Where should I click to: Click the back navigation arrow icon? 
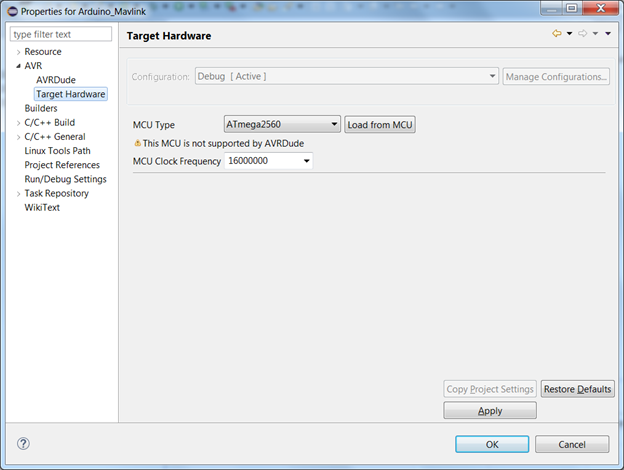557,34
